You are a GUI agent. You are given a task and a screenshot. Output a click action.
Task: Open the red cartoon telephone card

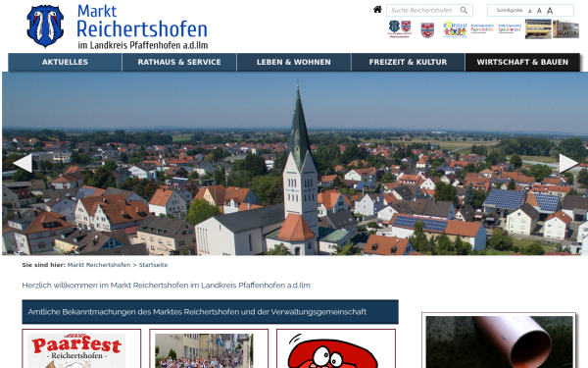(x=336, y=348)
